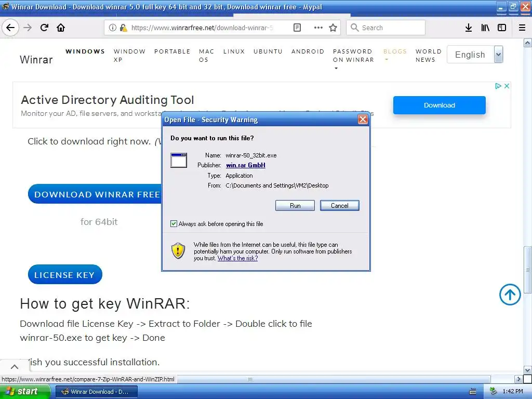Select the Mac OS menu item

pos(206,55)
